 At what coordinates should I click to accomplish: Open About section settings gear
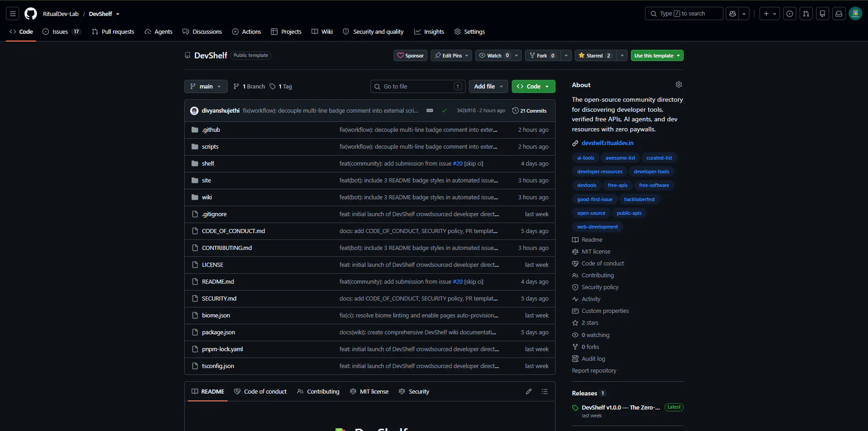point(679,85)
